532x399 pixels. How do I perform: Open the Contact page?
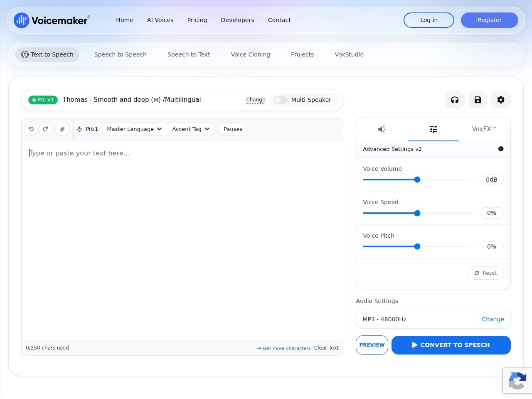coord(279,20)
